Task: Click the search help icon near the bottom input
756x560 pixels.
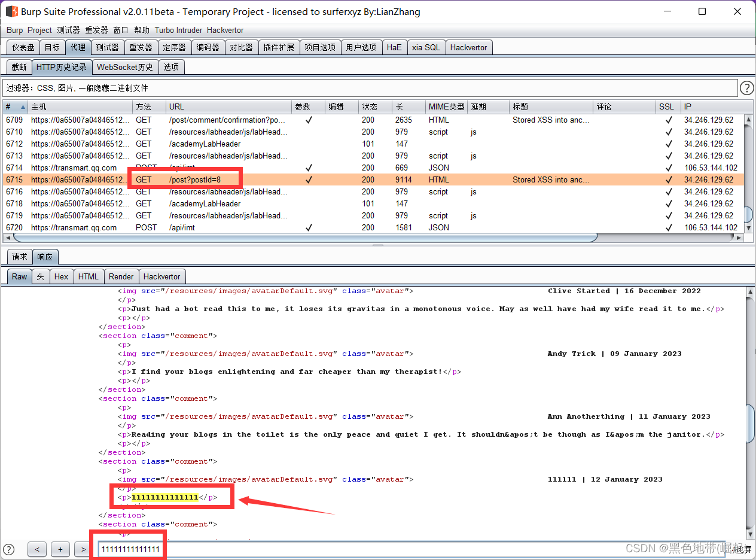Action: coord(8,549)
